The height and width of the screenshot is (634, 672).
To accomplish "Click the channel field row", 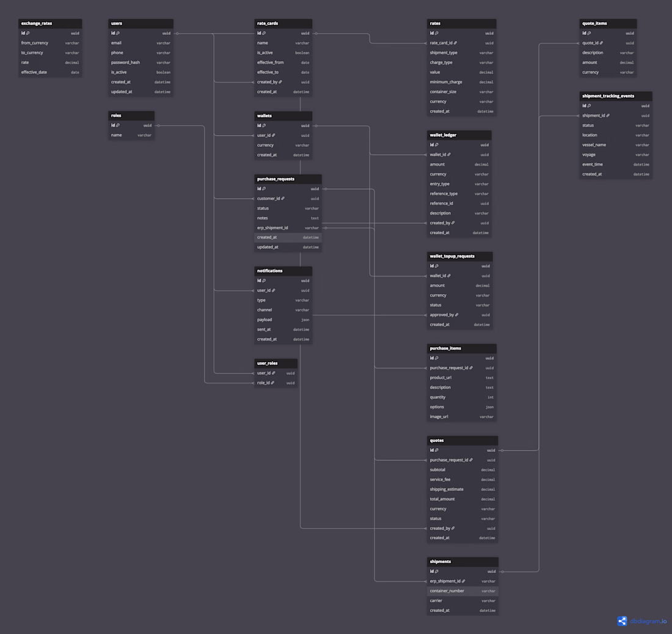I will tap(283, 310).
